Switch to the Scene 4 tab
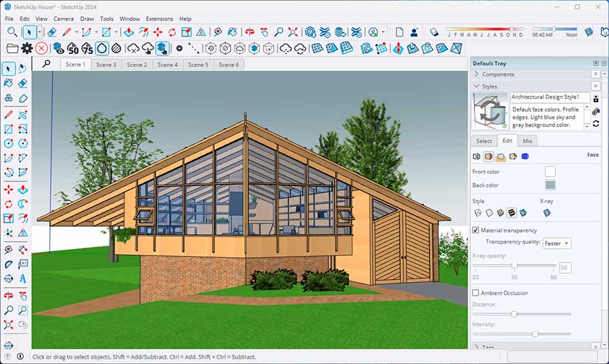The height and width of the screenshot is (364, 609). point(167,65)
